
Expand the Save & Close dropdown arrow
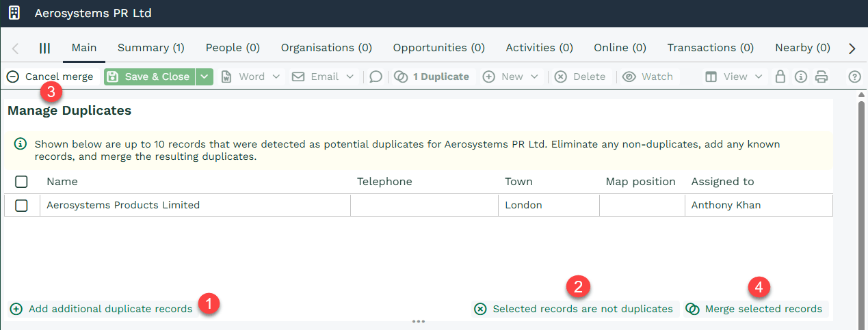click(x=204, y=77)
